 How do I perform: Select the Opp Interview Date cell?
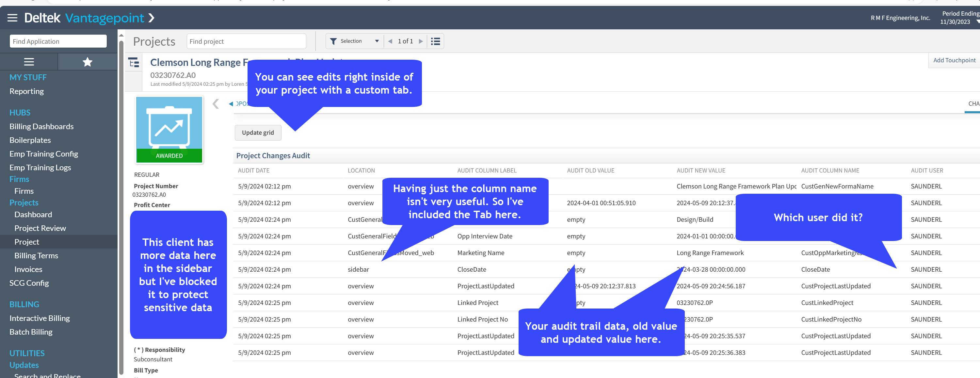coord(485,236)
